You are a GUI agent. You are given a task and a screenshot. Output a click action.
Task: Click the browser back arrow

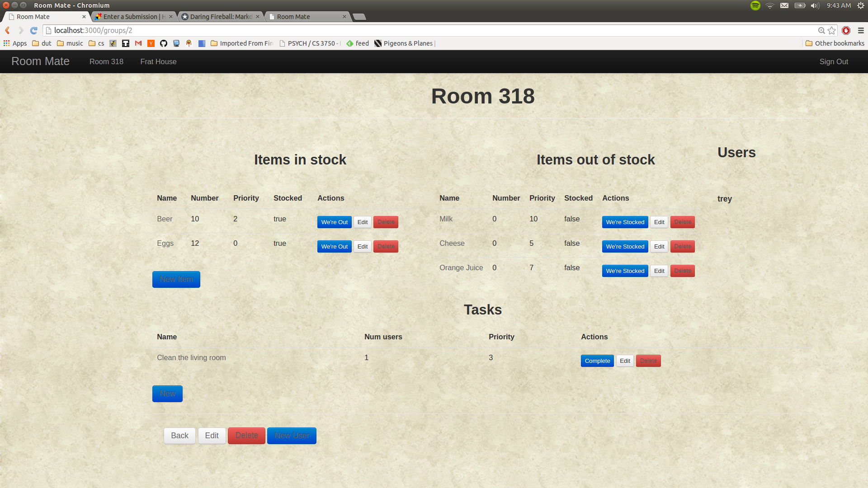point(8,30)
